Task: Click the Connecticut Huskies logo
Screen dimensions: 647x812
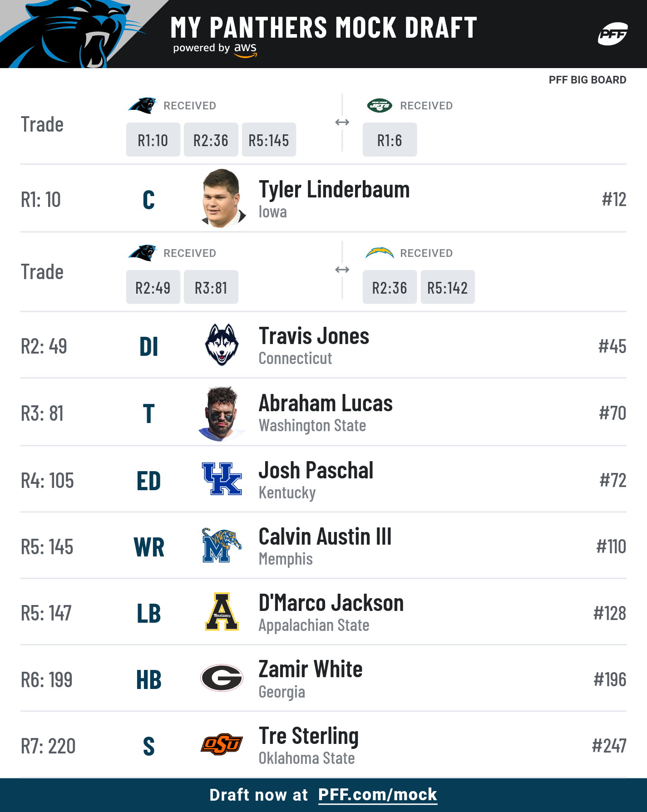Action: click(222, 345)
